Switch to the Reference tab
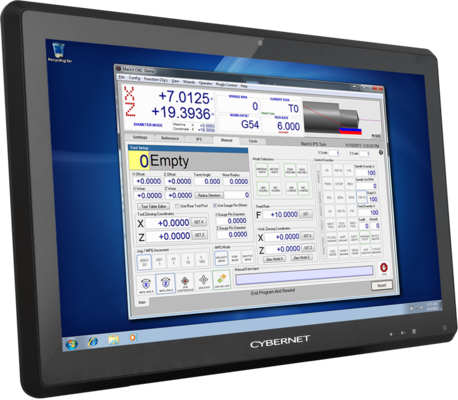 pos(170,138)
